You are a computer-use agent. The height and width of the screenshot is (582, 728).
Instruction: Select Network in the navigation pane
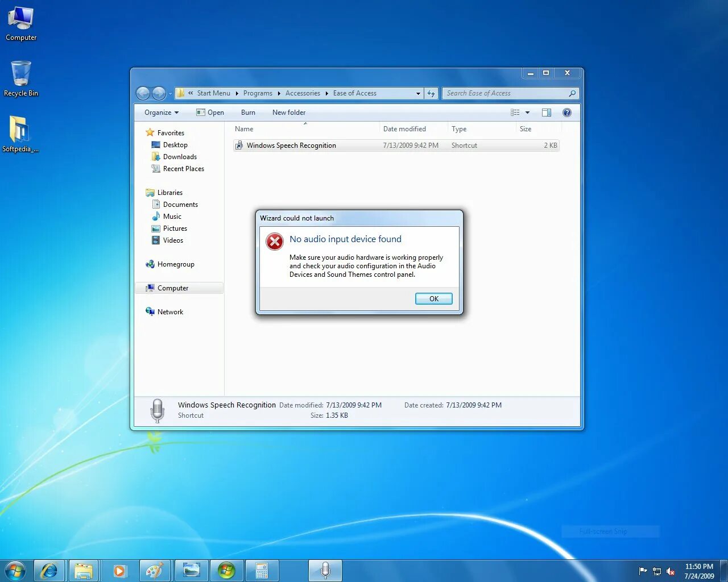[x=164, y=312]
